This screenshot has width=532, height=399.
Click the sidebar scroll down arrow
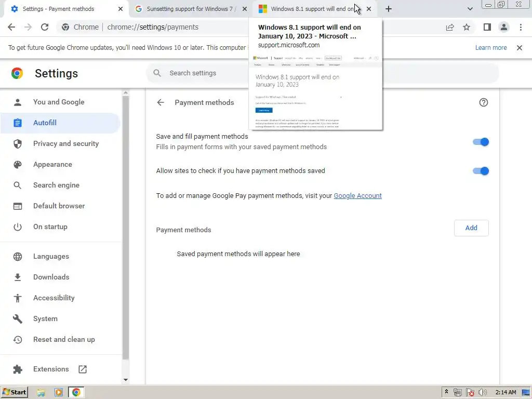pyautogui.click(x=126, y=380)
